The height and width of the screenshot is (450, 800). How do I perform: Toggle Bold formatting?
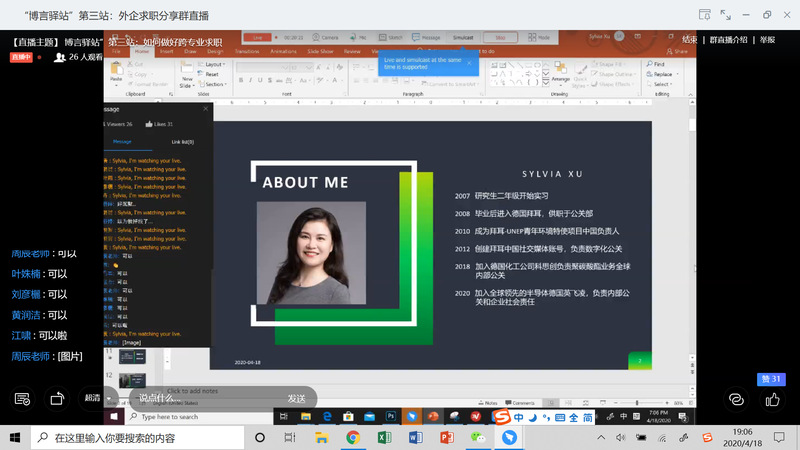point(241,80)
